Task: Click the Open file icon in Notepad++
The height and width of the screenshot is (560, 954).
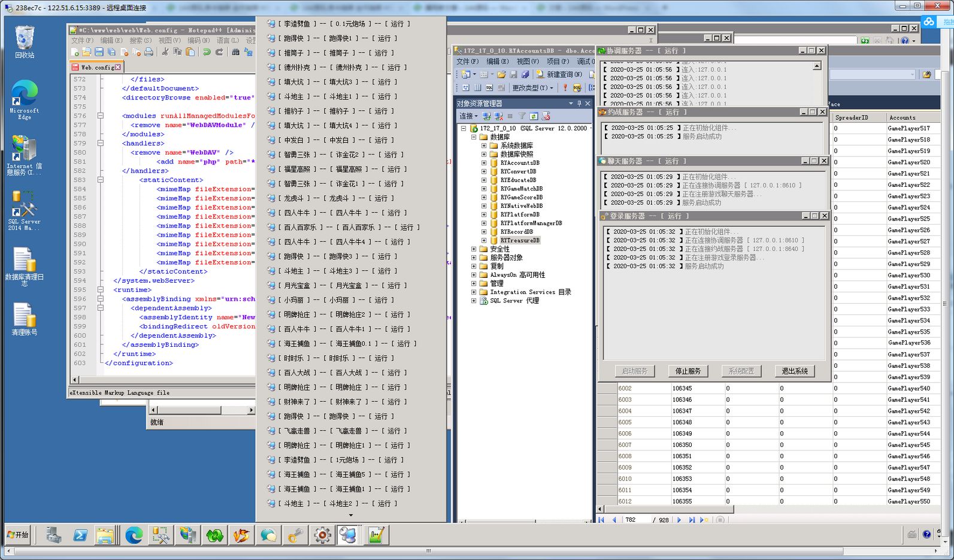Action: click(87, 52)
